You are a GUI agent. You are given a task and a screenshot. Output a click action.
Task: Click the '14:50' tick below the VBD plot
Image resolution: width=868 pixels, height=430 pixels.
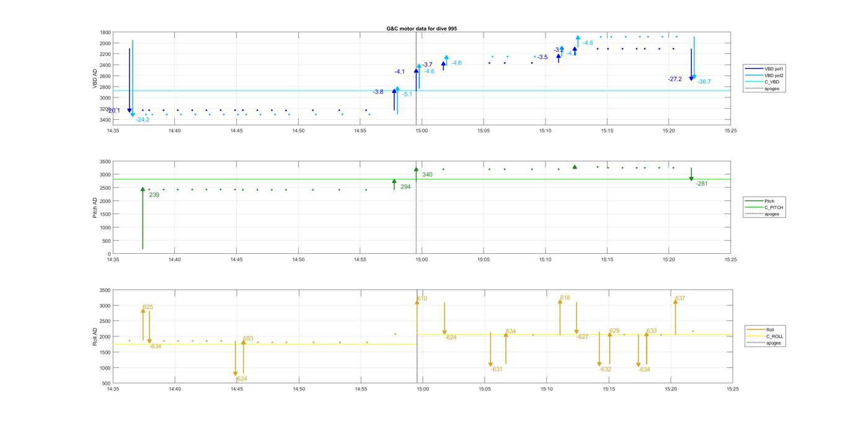point(298,131)
